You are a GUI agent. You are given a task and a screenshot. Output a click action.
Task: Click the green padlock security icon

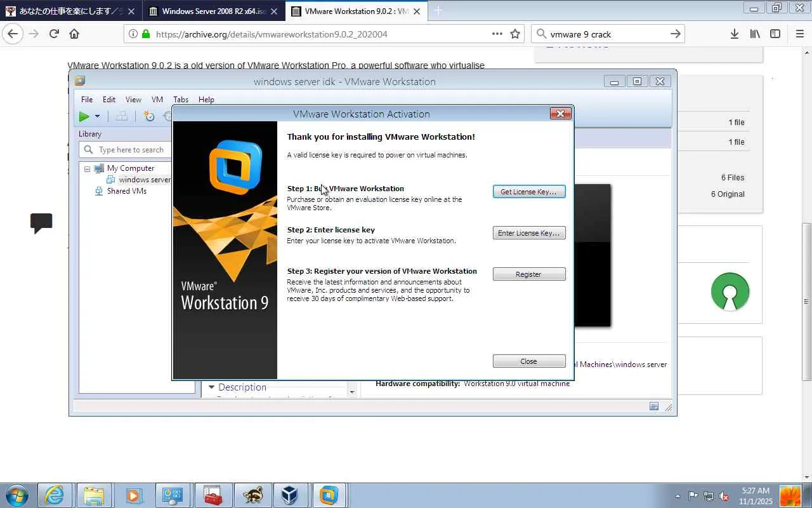[x=147, y=34]
